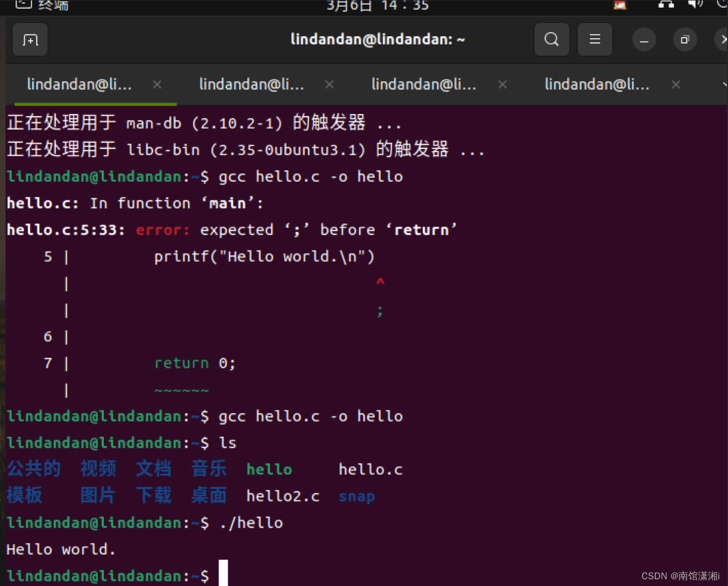Click the input method indicator in top bar
The height and width of the screenshot is (586, 728).
620,5
